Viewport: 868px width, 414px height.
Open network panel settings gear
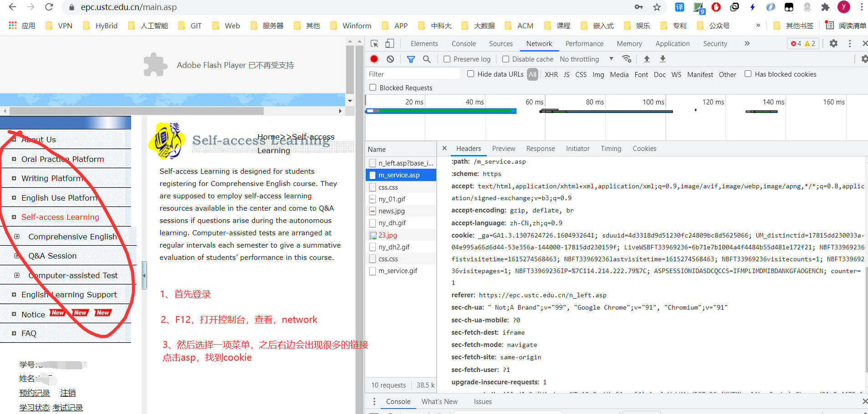[x=864, y=59]
